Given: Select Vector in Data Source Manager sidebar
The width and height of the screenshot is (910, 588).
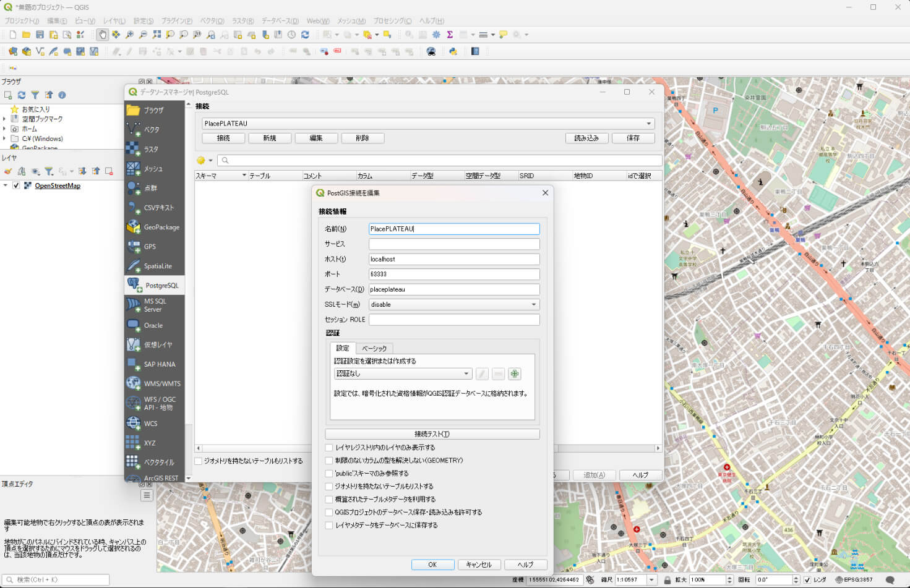Looking at the screenshot, I should point(155,130).
